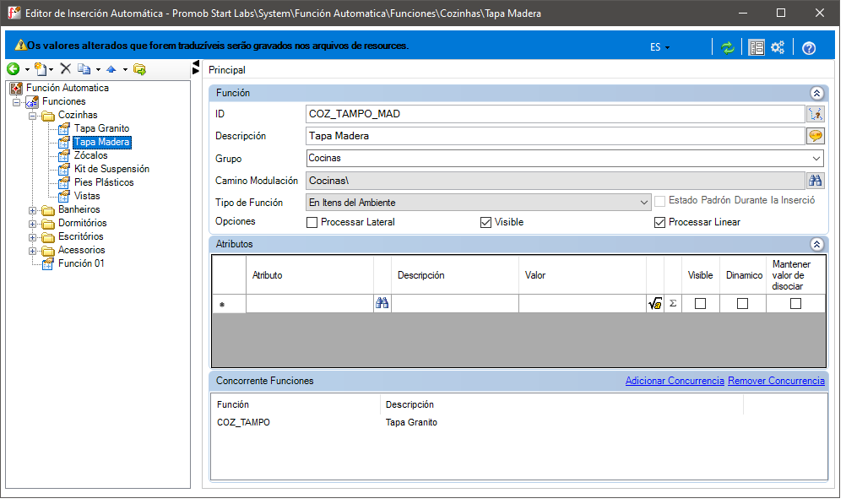Switch to the Principal tab
The width and height of the screenshot is (846, 504).
pyautogui.click(x=226, y=70)
